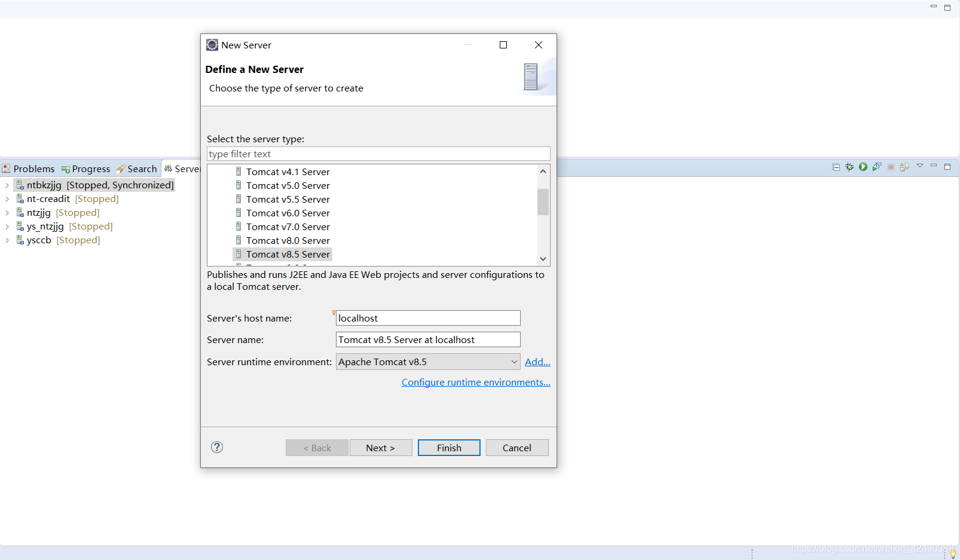The width and height of the screenshot is (960, 560).
Task: Expand the ntzjjg server node
Action: [7, 213]
